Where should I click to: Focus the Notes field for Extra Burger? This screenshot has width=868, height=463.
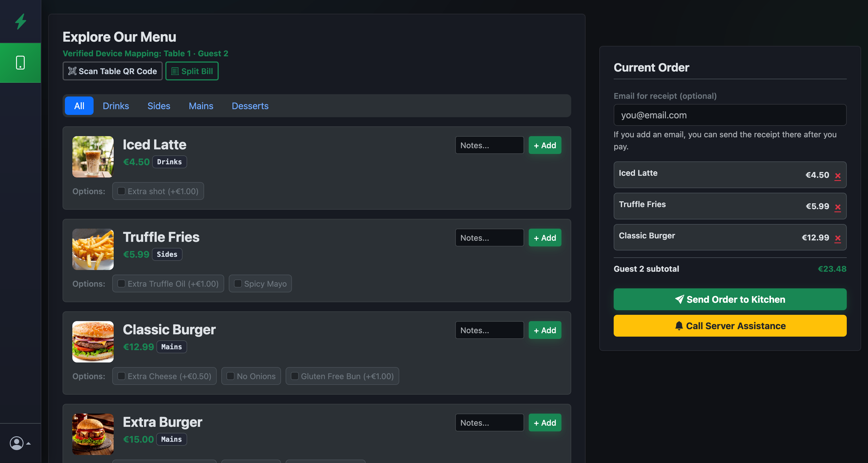490,423
